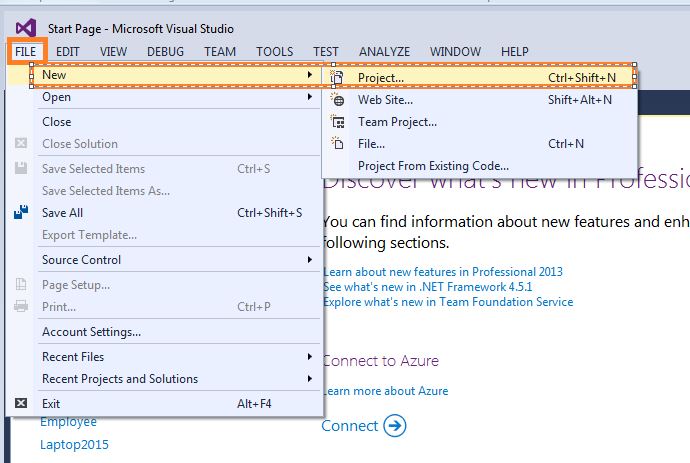The width and height of the screenshot is (690, 463).
Task: Click the Save All disks icon
Action: 21,212
